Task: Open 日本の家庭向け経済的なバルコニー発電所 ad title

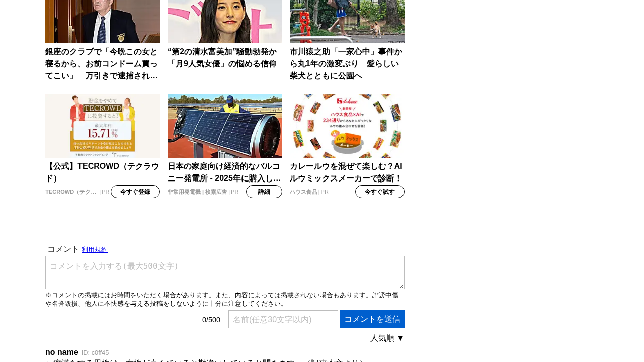Action: tap(225, 172)
